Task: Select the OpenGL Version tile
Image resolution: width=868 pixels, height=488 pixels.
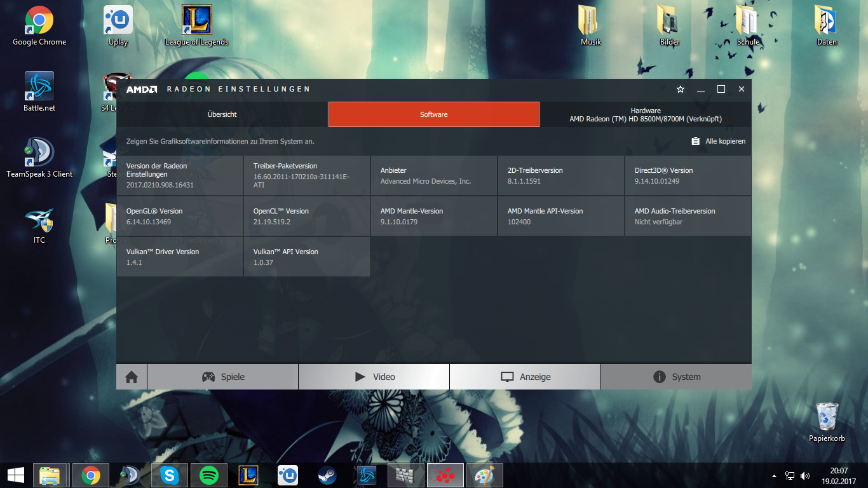Action: (180, 216)
